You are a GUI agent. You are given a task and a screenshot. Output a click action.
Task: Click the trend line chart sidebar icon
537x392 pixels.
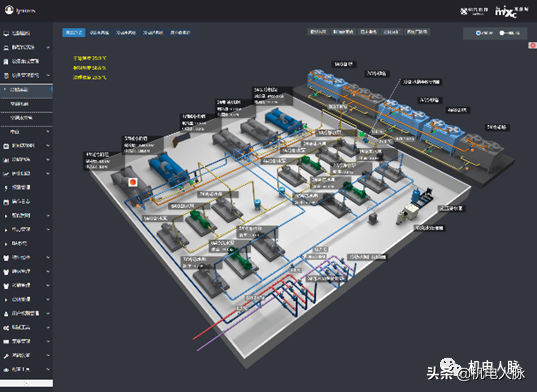pyautogui.click(x=6, y=174)
